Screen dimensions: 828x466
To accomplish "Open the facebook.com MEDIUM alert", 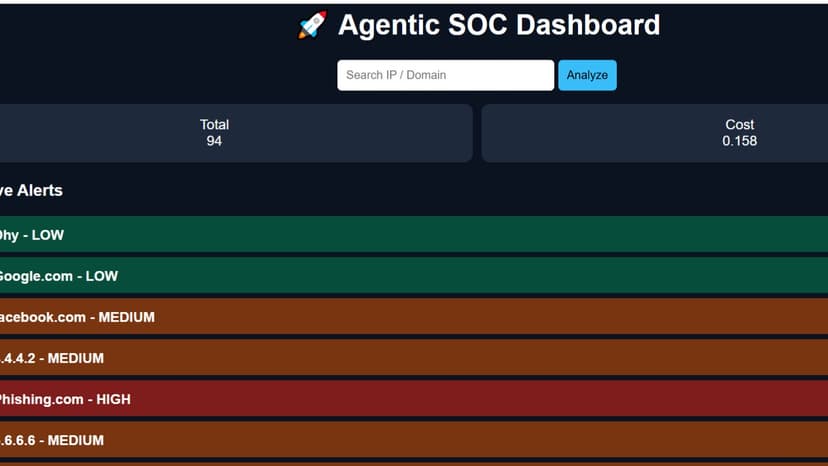I will [x=414, y=316].
